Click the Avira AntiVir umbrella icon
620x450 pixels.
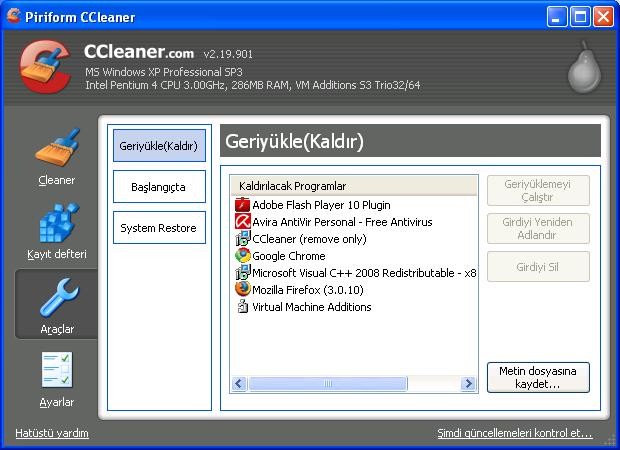click(242, 222)
